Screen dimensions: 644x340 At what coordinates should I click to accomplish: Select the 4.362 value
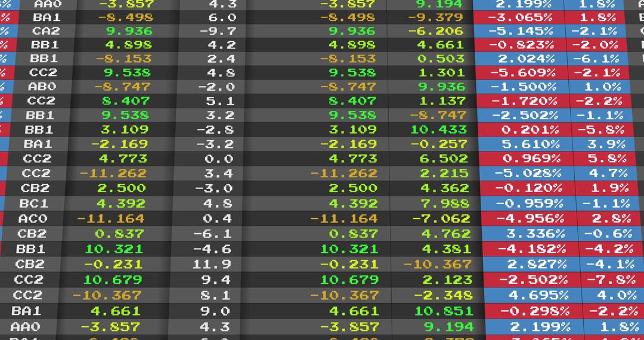click(x=445, y=188)
